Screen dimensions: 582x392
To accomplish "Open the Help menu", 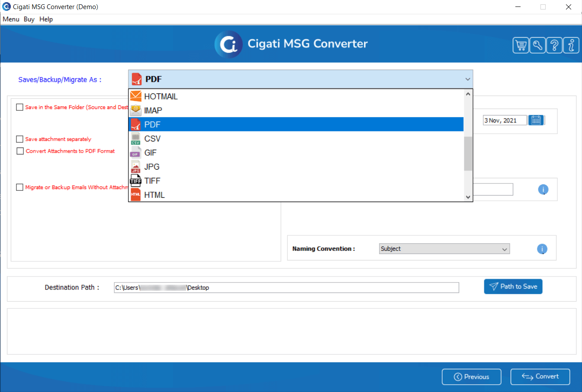I will [46, 19].
